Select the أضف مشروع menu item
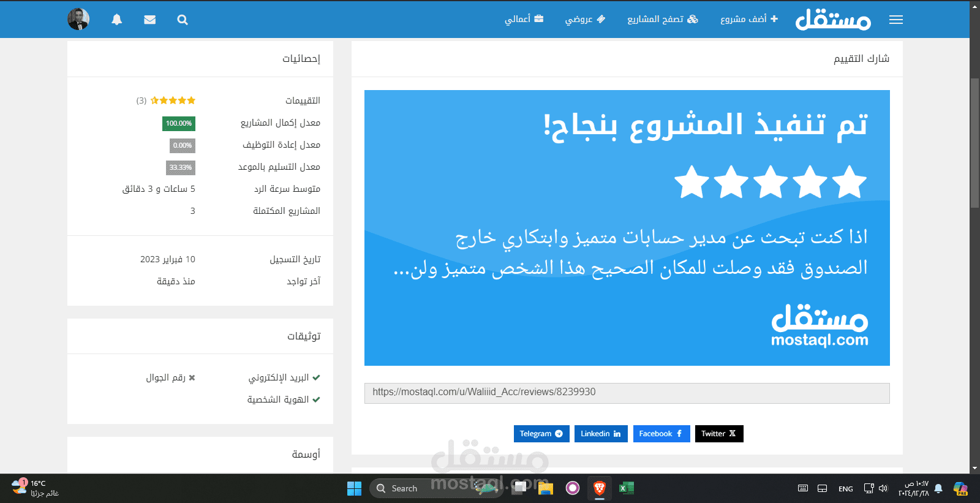Image resolution: width=980 pixels, height=503 pixels. coord(749,19)
